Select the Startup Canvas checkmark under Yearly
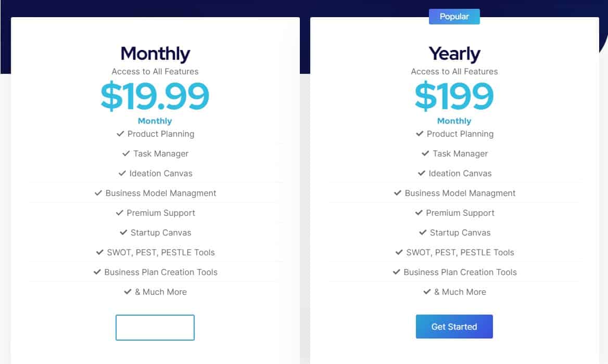The image size is (608, 364). (x=424, y=232)
